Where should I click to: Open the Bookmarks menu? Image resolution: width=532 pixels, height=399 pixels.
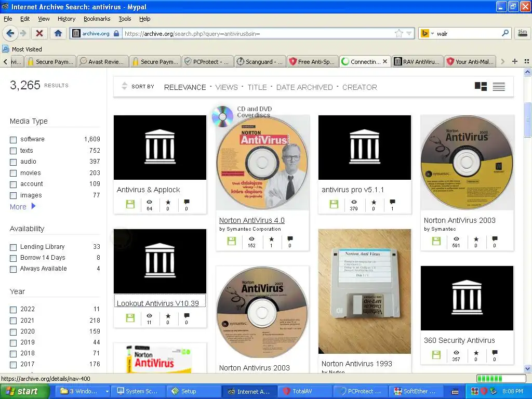coord(97,19)
